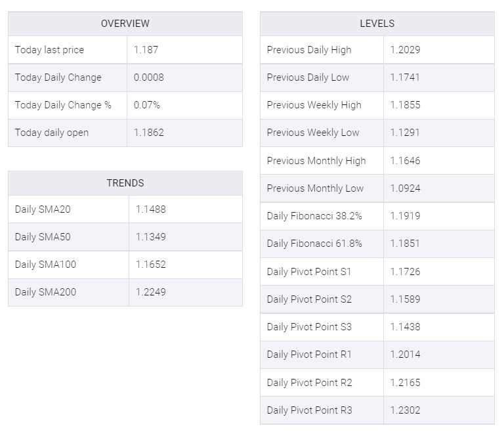The width and height of the screenshot is (504, 432).
Task: Click the LEVELS table header
Action: (377, 24)
